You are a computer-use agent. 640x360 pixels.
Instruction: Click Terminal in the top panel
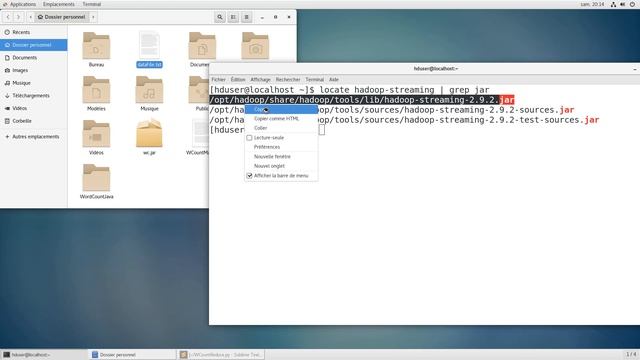tap(91, 4)
